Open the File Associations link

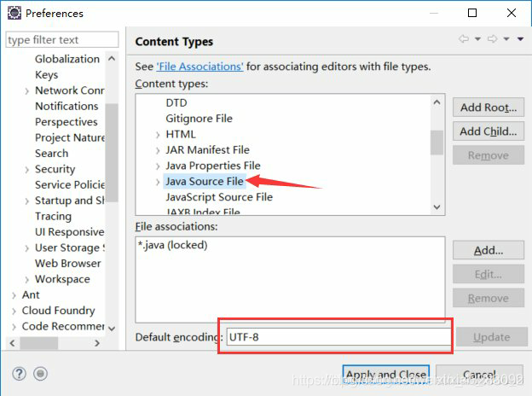point(199,67)
